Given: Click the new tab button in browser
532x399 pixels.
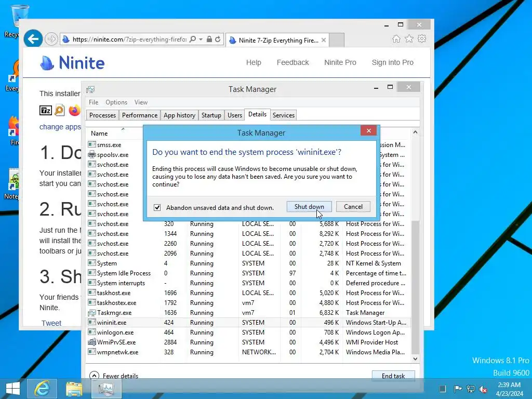Looking at the screenshot, I should (x=337, y=40).
